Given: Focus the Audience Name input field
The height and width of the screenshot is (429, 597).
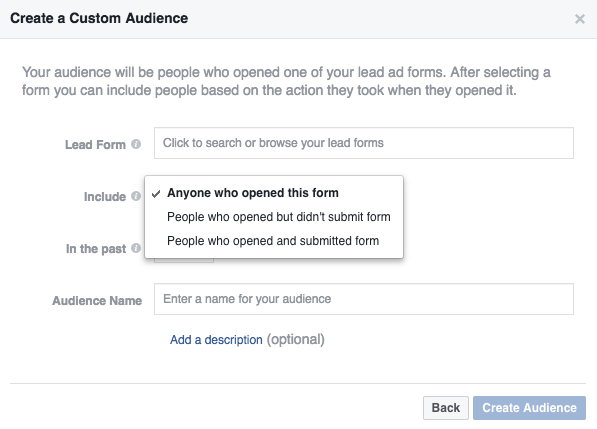Looking at the screenshot, I should (x=364, y=299).
